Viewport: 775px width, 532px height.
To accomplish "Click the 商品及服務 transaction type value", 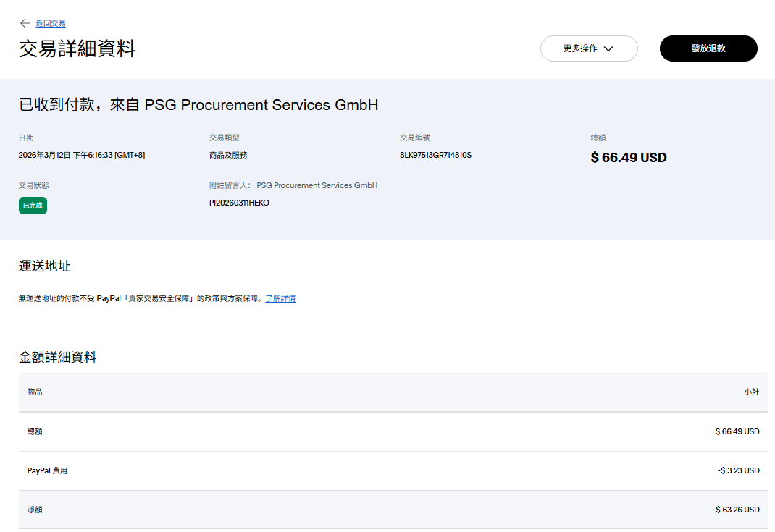I will [x=227, y=155].
